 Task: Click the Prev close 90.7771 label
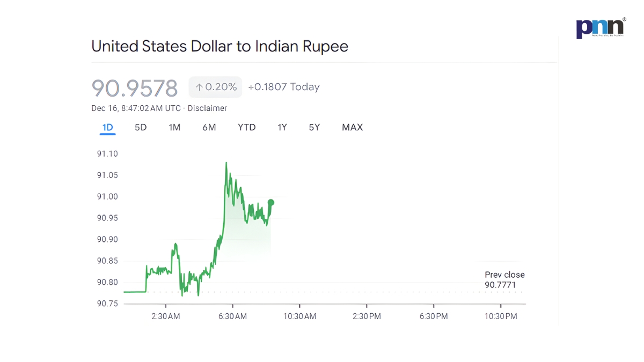[504, 280]
